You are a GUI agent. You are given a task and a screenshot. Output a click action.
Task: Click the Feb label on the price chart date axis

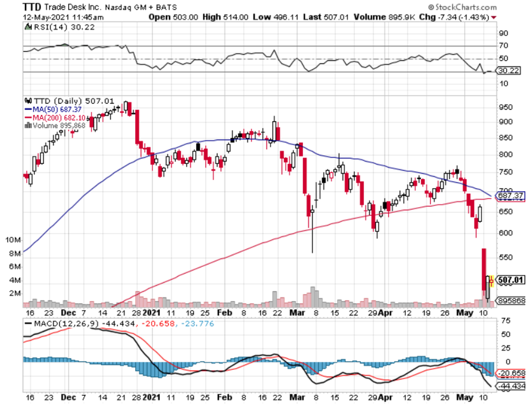225,313
